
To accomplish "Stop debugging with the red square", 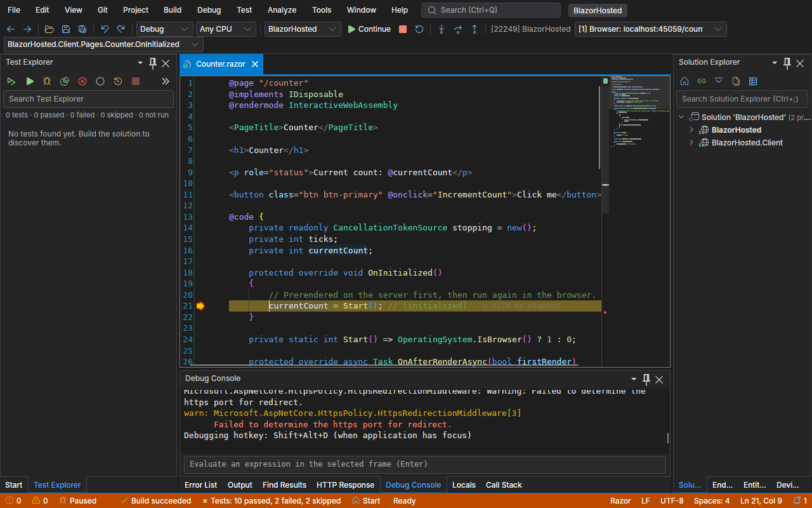I will (403, 29).
